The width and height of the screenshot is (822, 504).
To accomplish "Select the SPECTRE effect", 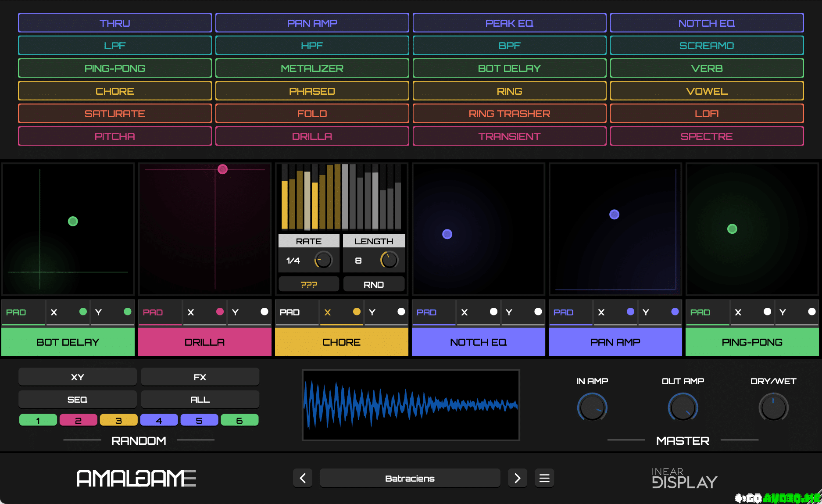I will (x=707, y=136).
